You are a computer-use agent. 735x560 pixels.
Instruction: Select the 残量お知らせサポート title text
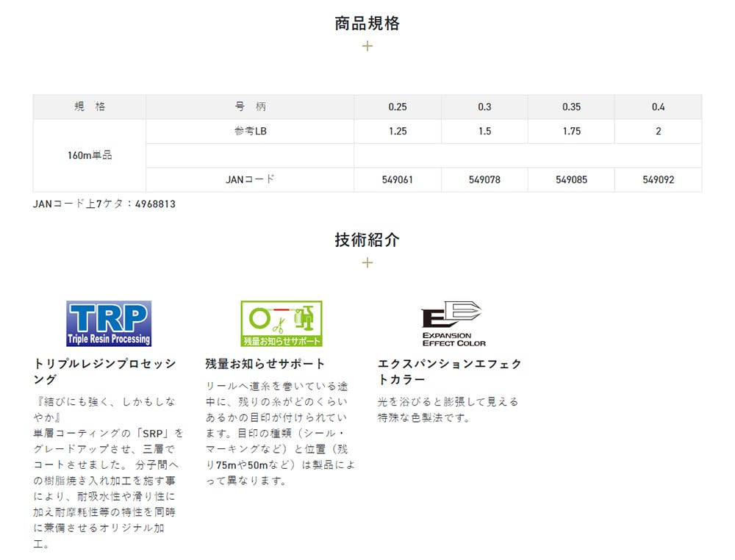[265, 364]
